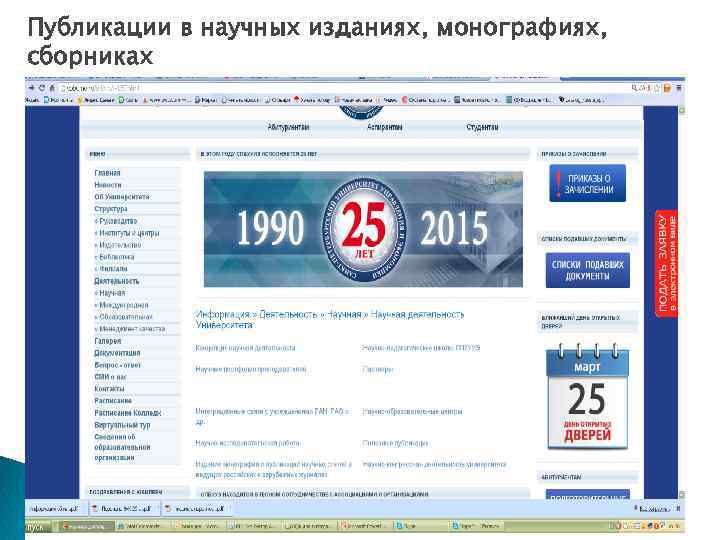Open Структура in the sidebar menu
720x540 pixels.
pyautogui.click(x=111, y=209)
